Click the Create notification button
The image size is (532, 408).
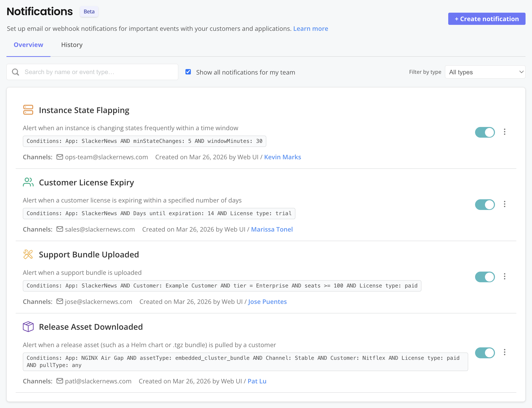487,19
